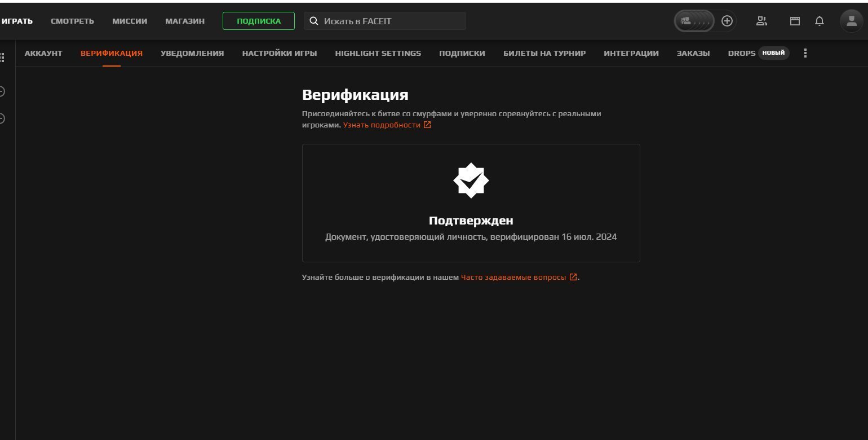This screenshot has height=440, width=868.
Task: Open the overflow menu with three dots
Action: [x=805, y=52]
